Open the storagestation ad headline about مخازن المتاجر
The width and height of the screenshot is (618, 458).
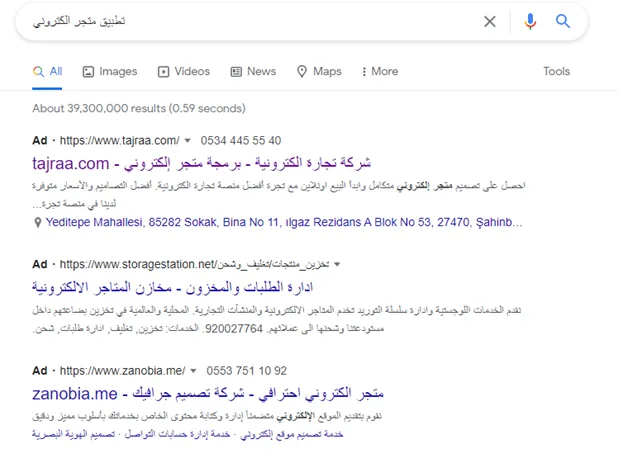click(x=173, y=287)
